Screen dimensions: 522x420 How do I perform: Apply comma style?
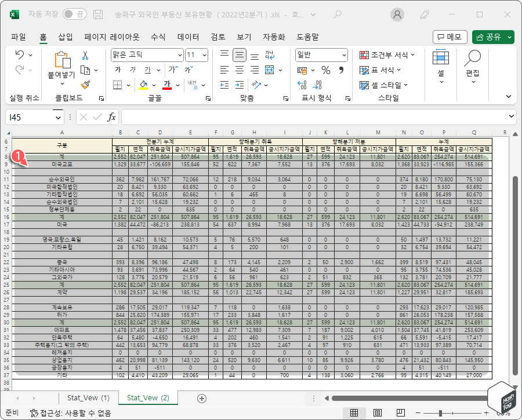[x=341, y=70]
